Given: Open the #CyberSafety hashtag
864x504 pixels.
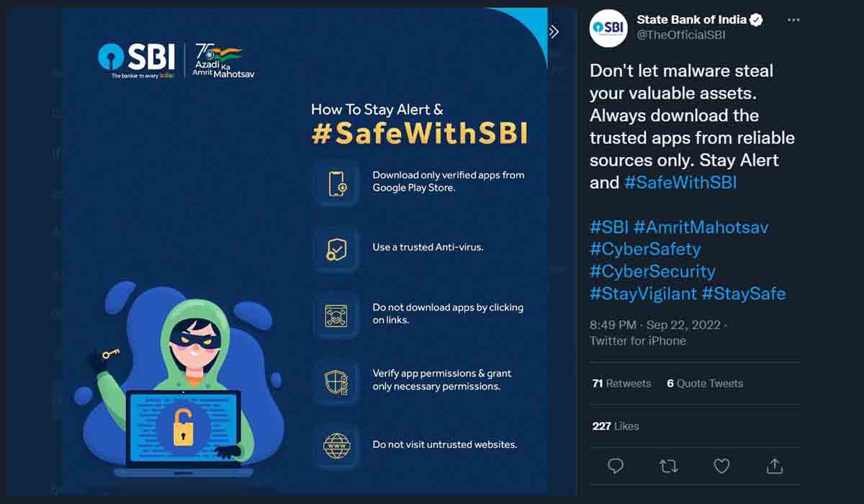Looking at the screenshot, I should [x=645, y=249].
